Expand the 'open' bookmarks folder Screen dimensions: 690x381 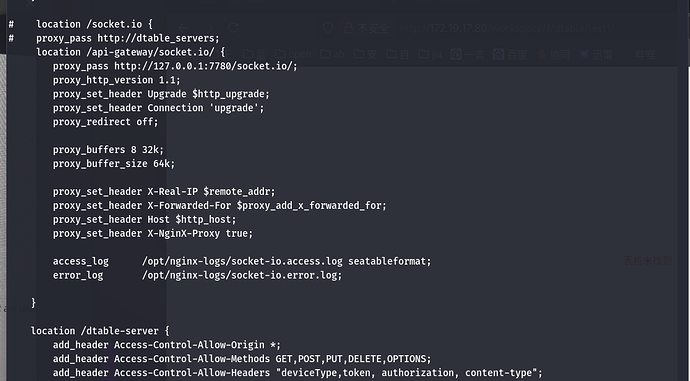pos(293,54)
